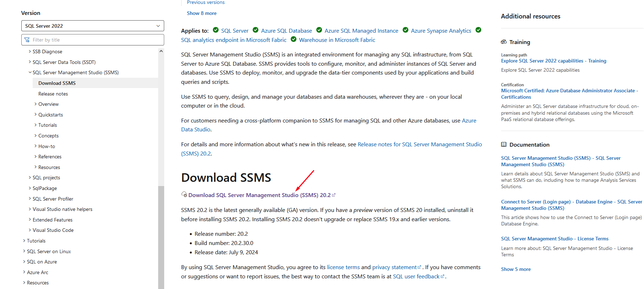
Task: Open SSMS License Terms documentation link
Action: pos(555,239)
